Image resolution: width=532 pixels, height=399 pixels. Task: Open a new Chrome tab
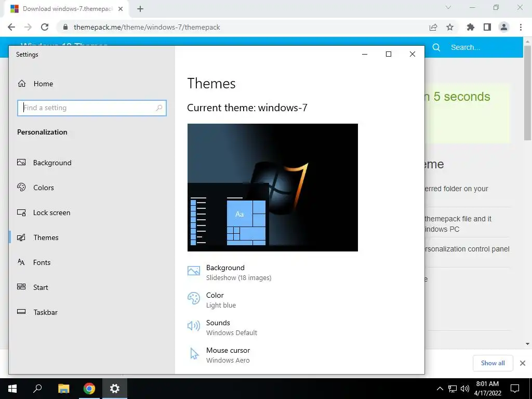click(140, 9)
